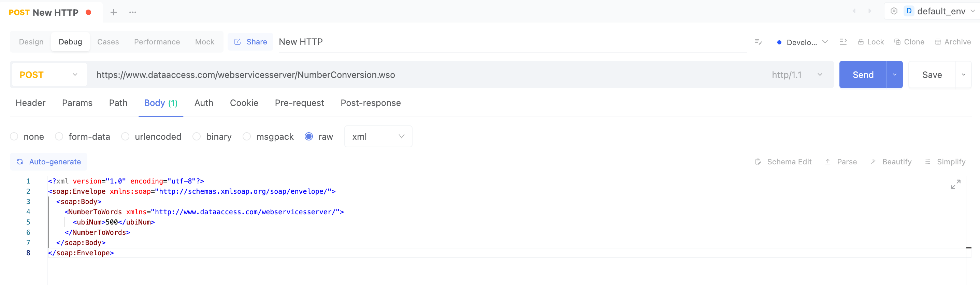
Task: Click the Archive box icon
Action: point(938,42)
